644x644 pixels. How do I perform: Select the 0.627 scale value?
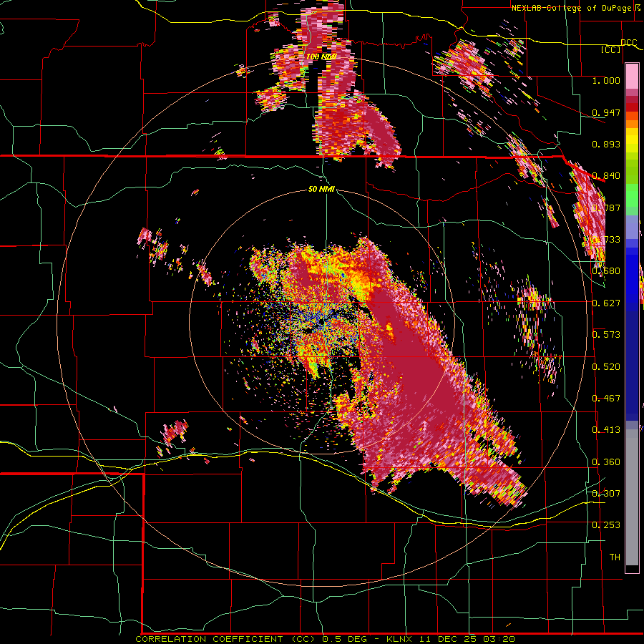[x=606, y=303]
